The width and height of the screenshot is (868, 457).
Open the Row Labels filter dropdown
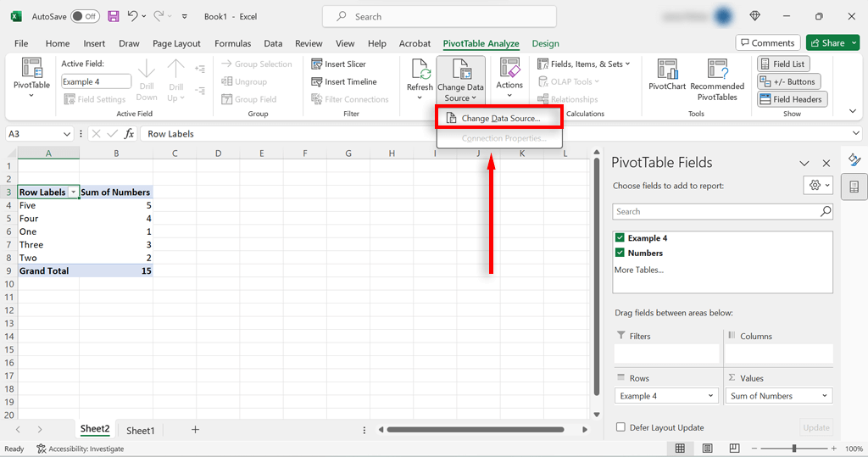[73, 192]
